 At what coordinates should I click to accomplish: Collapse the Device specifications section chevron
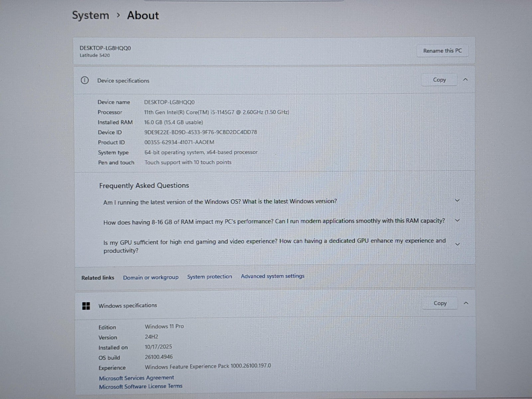pos(465,80)
